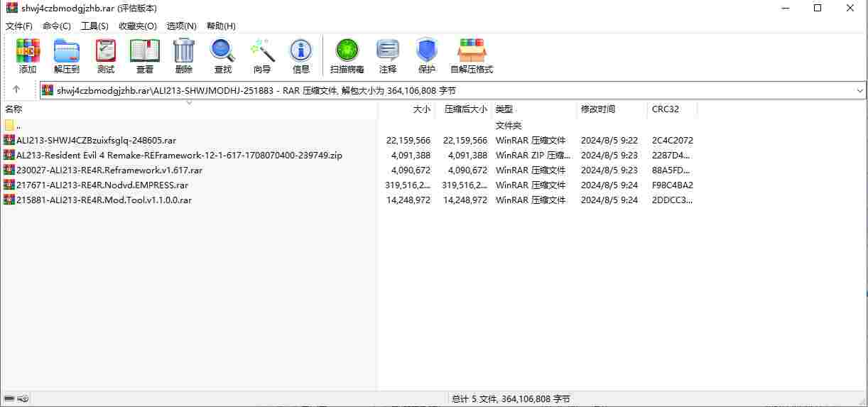Click packed size 4,090,672
Screen dimensions: 868x407
click(467, 170)
